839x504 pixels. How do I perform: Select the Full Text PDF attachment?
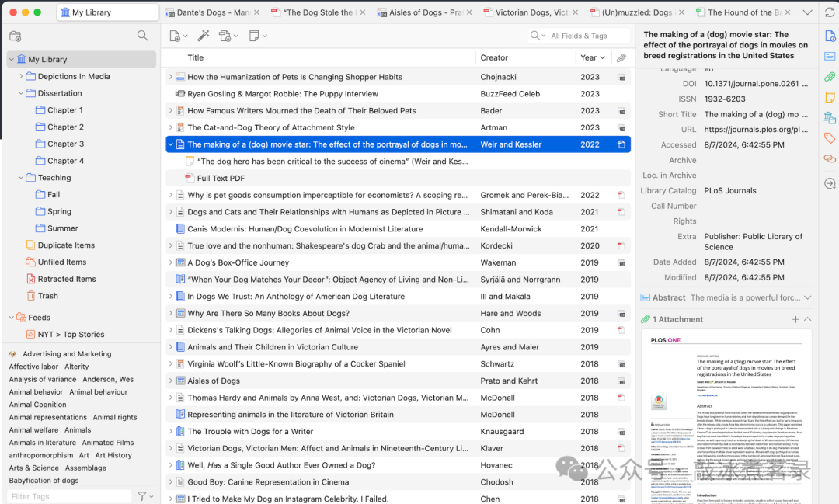pos(221,178)
